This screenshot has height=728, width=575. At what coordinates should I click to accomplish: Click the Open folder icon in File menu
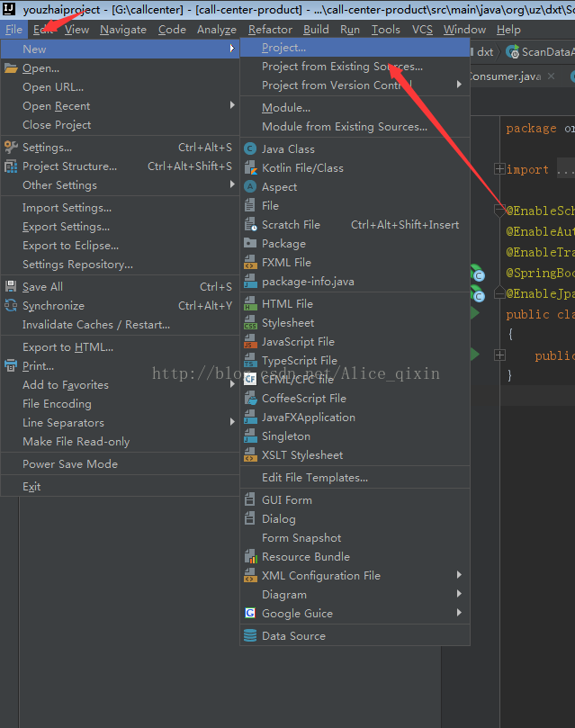11,68
